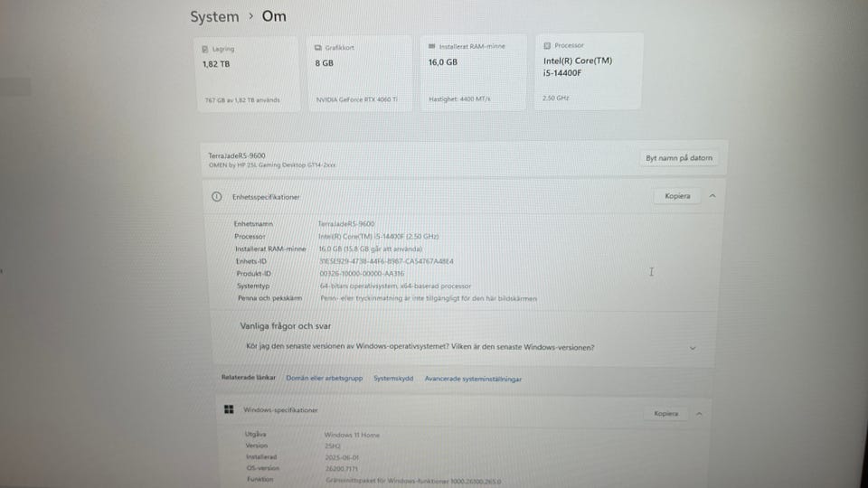The height and width of the screenshot is (488, 868).
Task: Go back to System in breadcrumb
Action: [214, 16]
